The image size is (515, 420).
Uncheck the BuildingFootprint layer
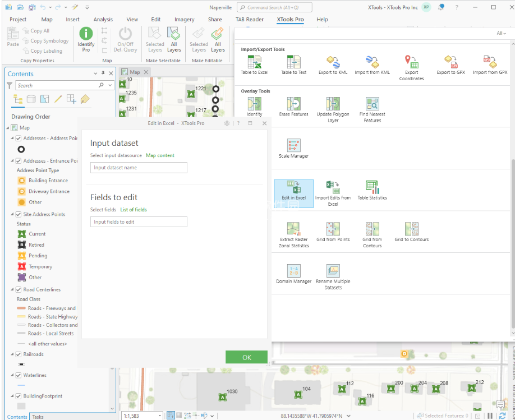[19, 396]
